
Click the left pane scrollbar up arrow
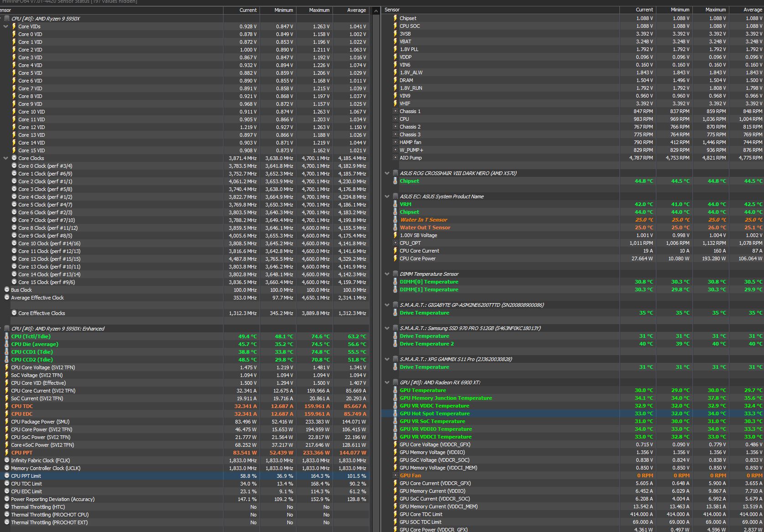coord(375,10)
